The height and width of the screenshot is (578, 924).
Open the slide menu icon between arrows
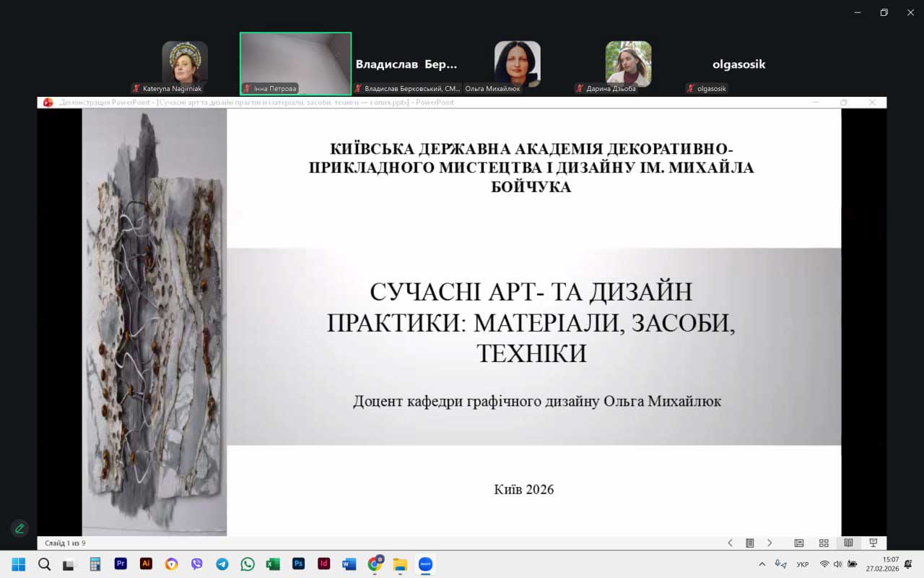750,543
